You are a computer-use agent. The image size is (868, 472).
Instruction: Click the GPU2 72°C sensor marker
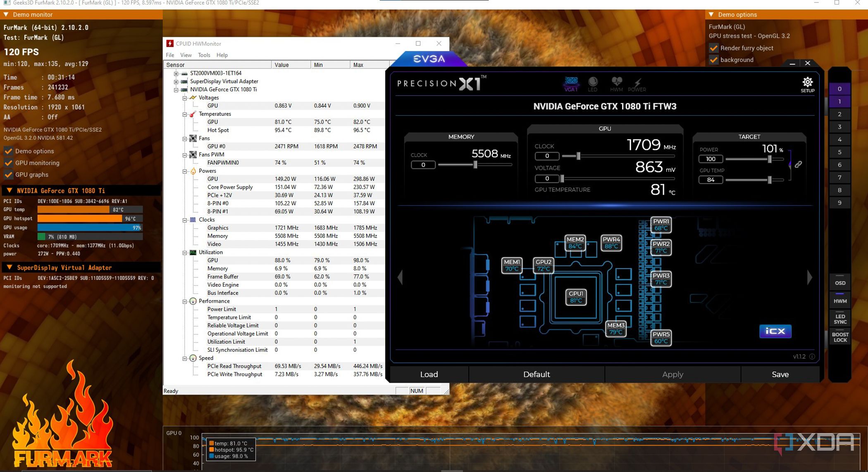click(x=544, y=265)
